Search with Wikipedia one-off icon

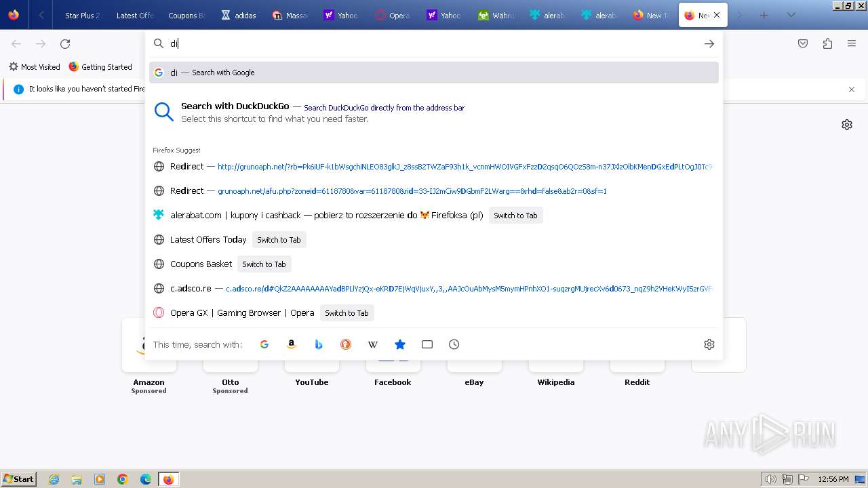(373, 344)
